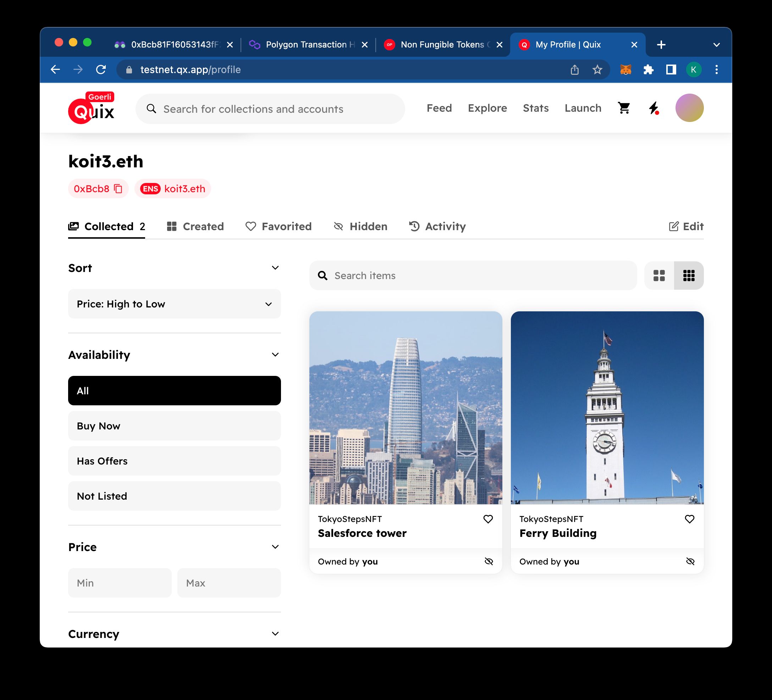Open the Chrome K profile avatar
This screenshot has width=772, height=700.
[x=694, y=70]
